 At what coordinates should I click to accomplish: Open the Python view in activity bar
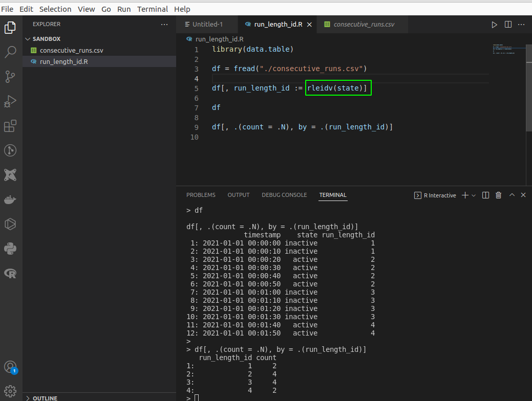point(10,249)
